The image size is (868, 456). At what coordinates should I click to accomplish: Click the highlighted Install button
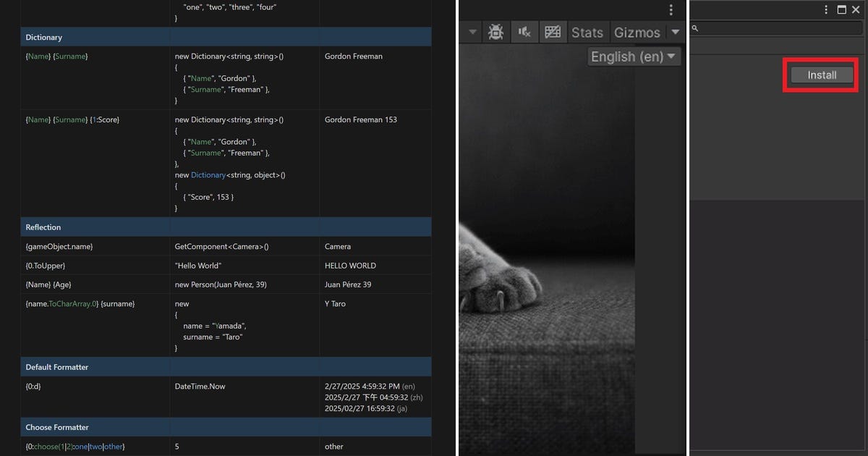(x=820, y=75)
